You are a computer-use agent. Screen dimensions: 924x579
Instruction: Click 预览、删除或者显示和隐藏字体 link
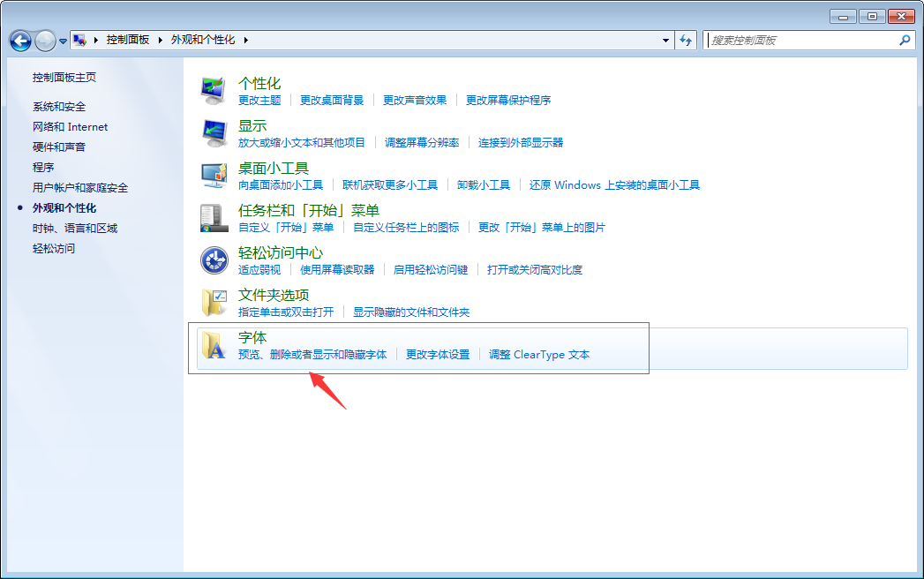tap(312, 354)
